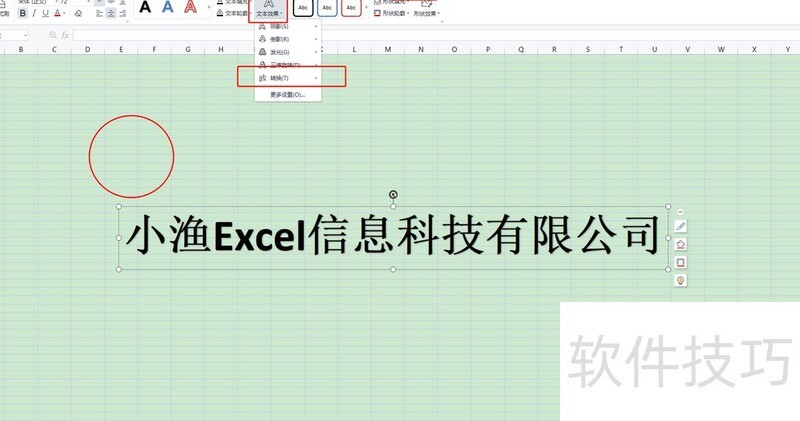The width and height of the screenshot is (800, 421).
Task: Align text right in the ribbon
Action: 122,14
